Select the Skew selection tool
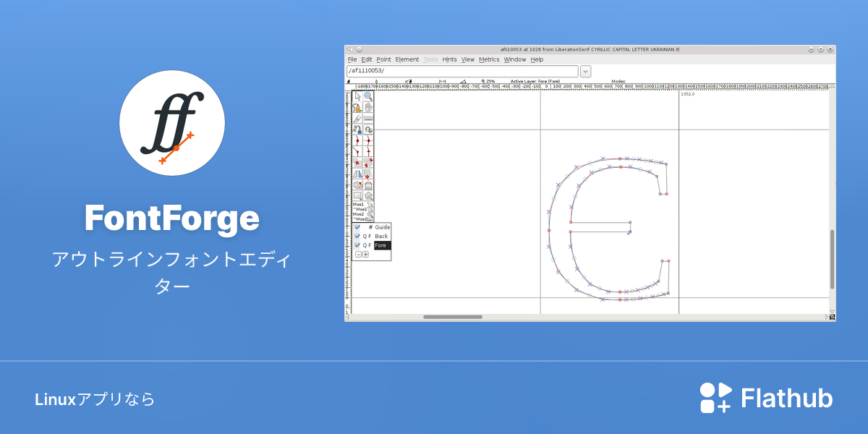Image resolution: width=868 pixels, height=434 pixels. click(x=368, y=174)
